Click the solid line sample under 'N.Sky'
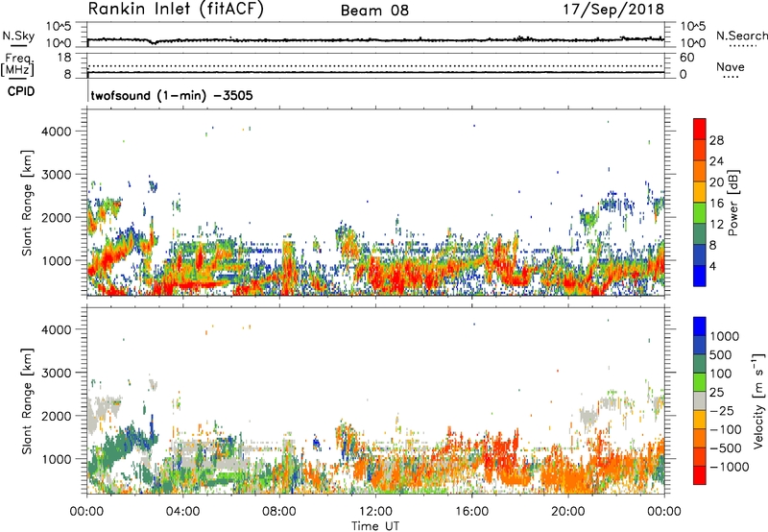The width and height of the screenshot is (768, 532). pyautogui.click(x=18, y=46)
